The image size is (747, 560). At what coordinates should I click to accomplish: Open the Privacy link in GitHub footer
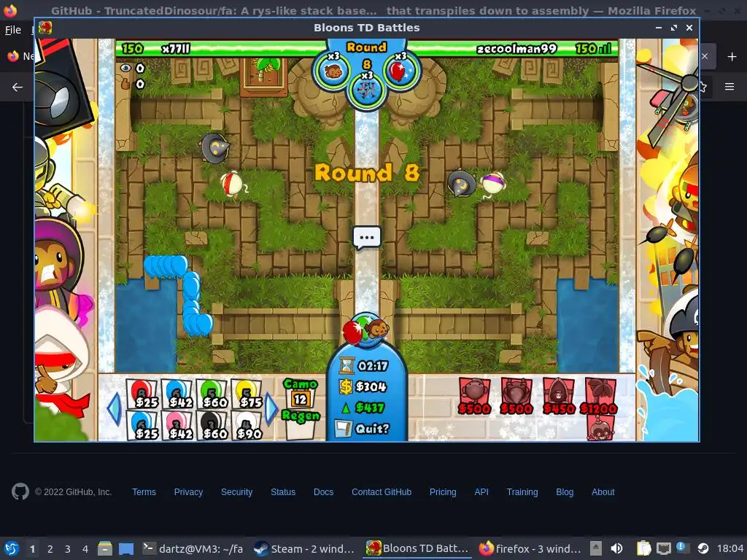[188, 492]
